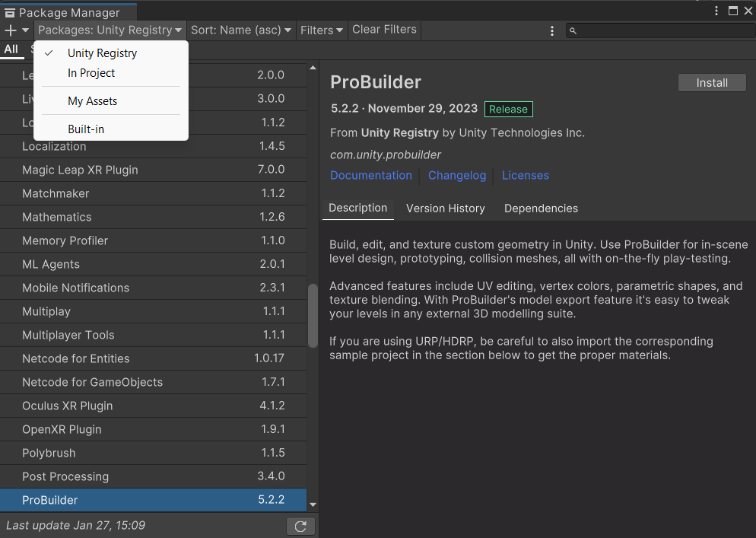Maximize the Package Manager window
Image resolution: width=756 pixels, height=538 pixels.
(x=733, y=11)
